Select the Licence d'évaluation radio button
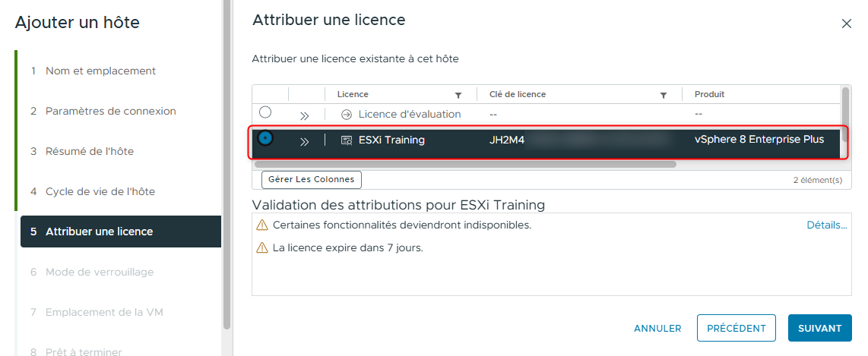The height and width of the screenshot is (356, 868). tap(266, 113)
